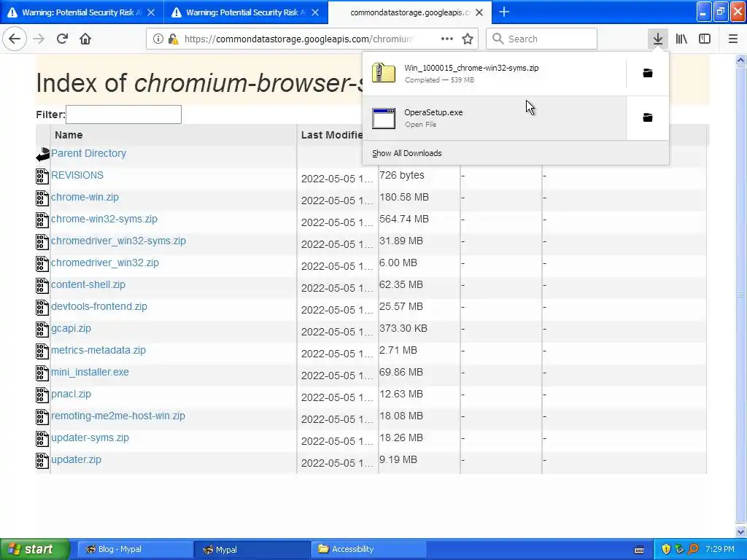Image resolution: width=747 pixels, height=560 pixels.
Task: Click the on-screen keyboard tray icon
Action: point(639,550)
